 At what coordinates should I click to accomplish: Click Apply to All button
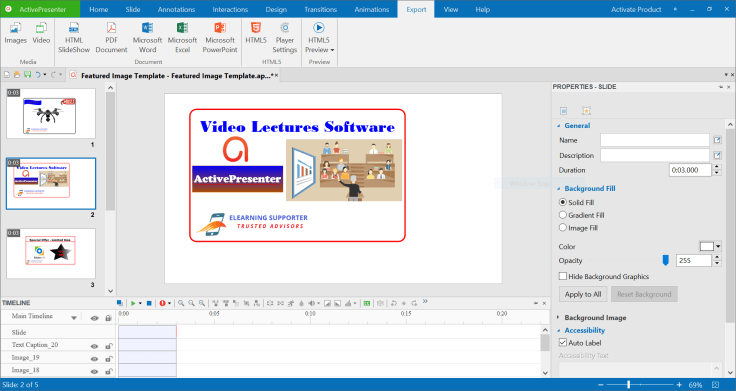[583, 294]
